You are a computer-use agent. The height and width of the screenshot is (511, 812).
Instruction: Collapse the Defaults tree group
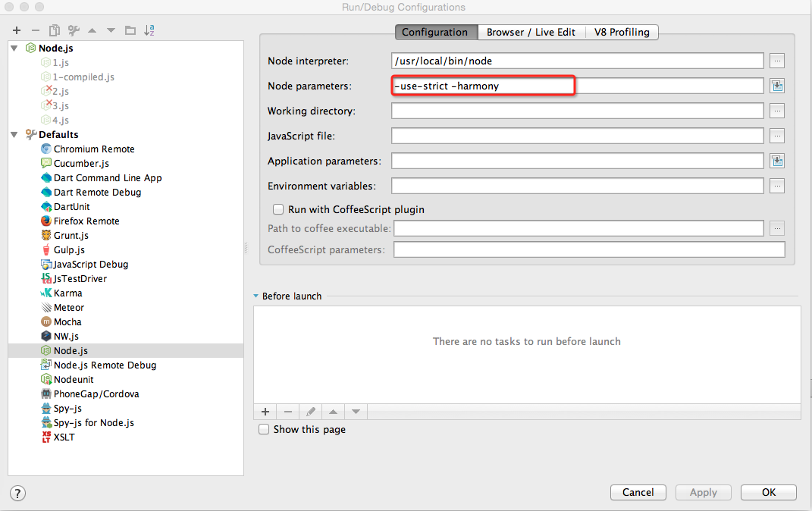click(14, 135)
